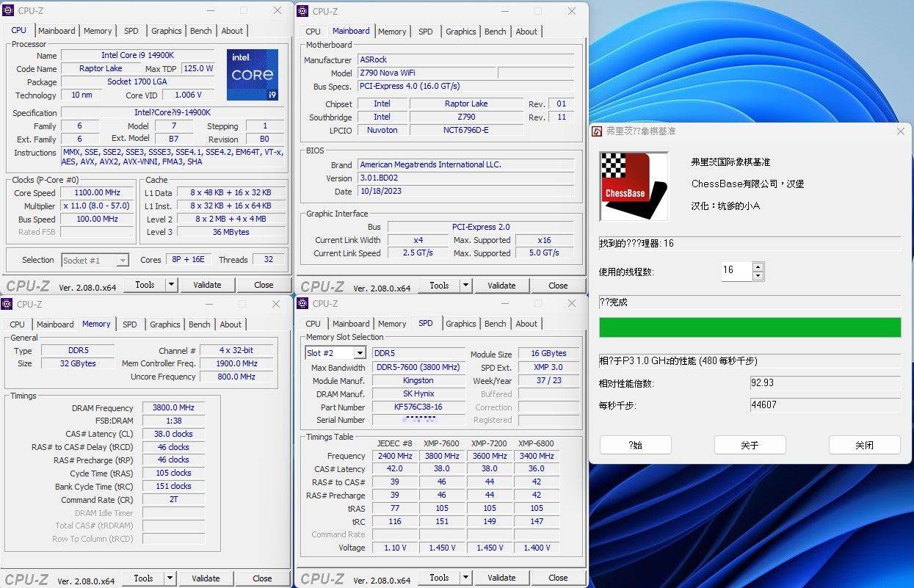Open Graphics tab in the SPD window
Viewport: 914px width, 588px height.
[x=460, y=324]
